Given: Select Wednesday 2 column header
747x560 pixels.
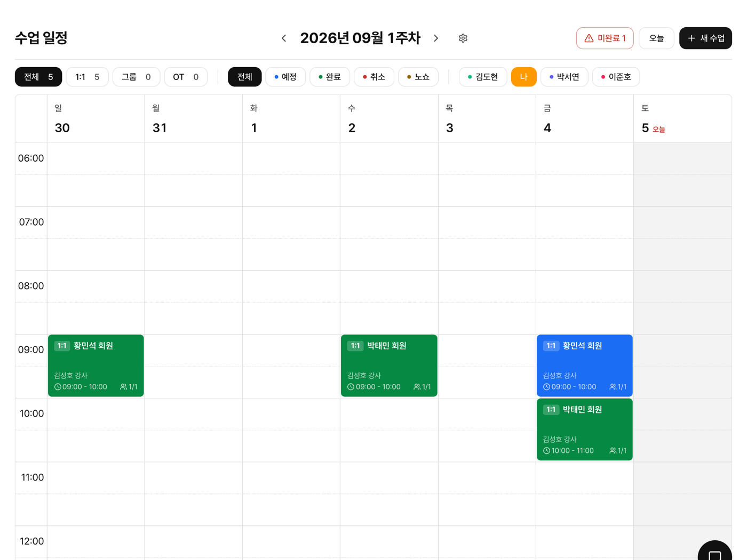Looking at the screenshot, I should pyautogui.click(x=389, y=118).
